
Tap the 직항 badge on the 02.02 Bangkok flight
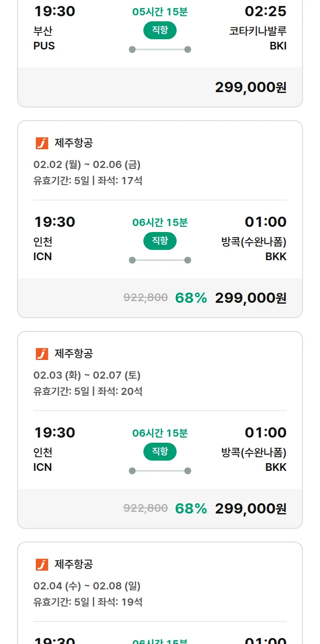click(x=160, y=241)
